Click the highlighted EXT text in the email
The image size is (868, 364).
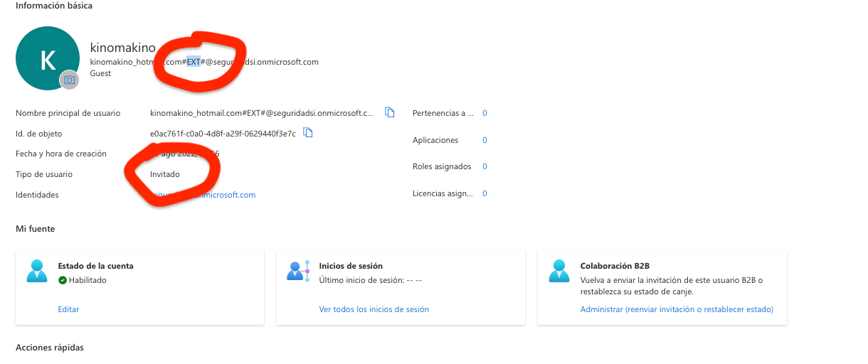point(194,62)
